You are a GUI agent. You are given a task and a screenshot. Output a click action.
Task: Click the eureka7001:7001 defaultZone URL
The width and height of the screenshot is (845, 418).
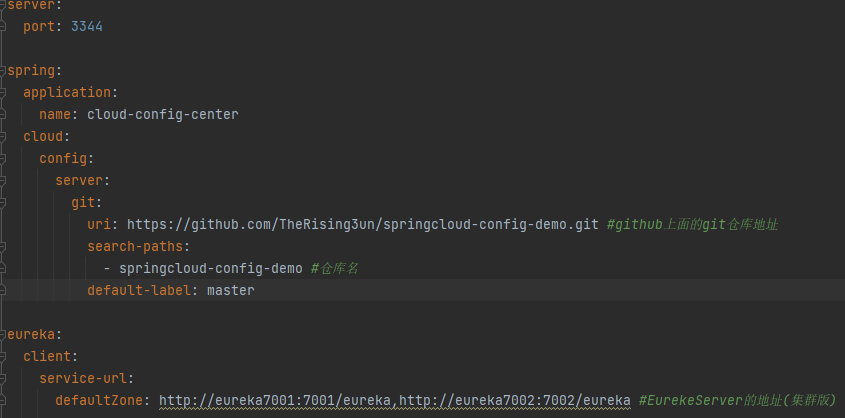pos(277,401)
